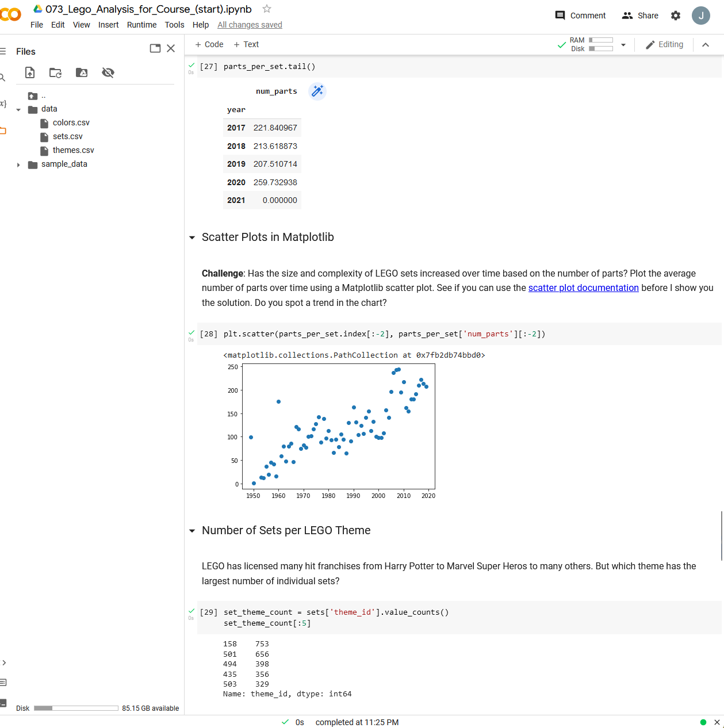Collapse the Scatter Plots in Matplotlib section
The height and width of the screenshot is (728, 724).
click(191, 237)
